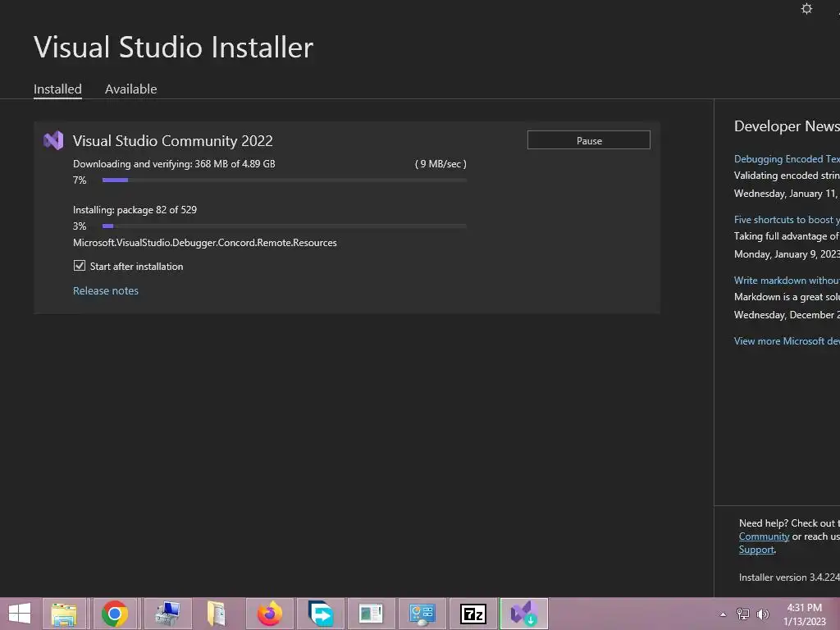The width and height of the screenshot is (840, 630).
Task: Open Five shortcuts to boost news link
Action: pos(787,220)
